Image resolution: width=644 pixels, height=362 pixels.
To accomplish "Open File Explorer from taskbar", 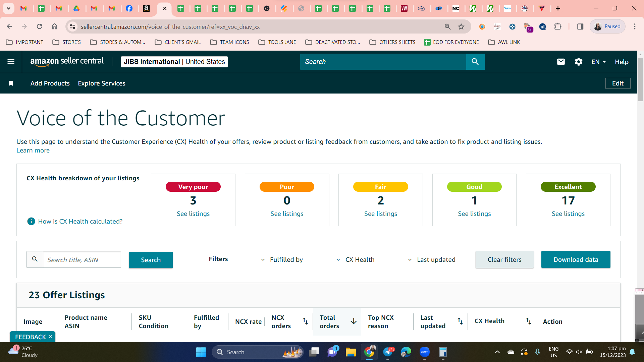I will 351,352.
